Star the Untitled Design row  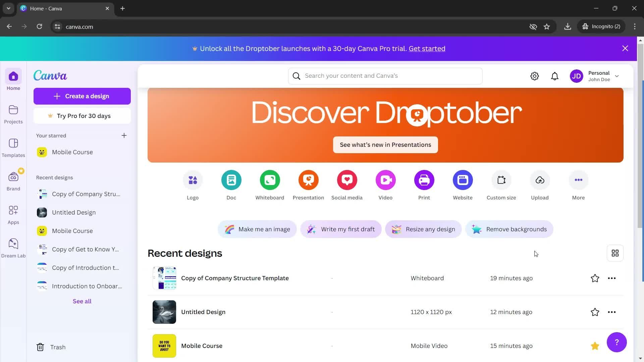[x=595, y=312]
